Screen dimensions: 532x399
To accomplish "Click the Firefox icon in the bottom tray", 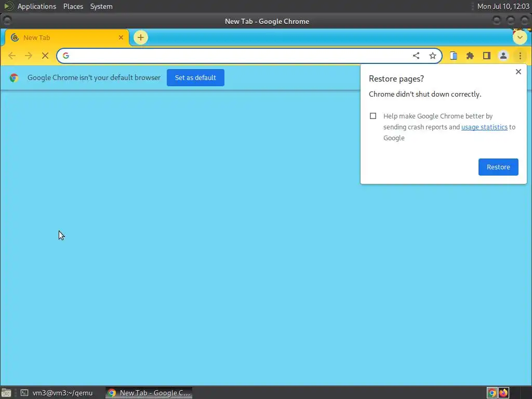I will coord(503,393).
